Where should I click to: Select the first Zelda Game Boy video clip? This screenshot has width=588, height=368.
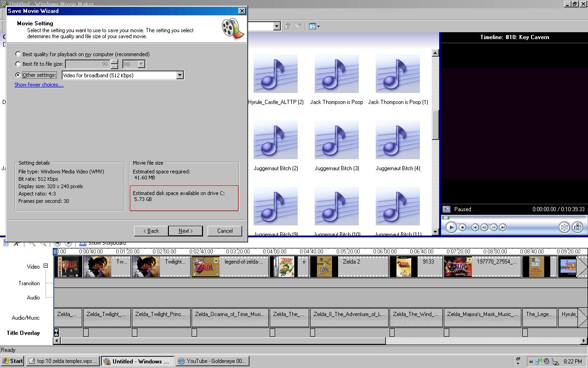point(68,267)
